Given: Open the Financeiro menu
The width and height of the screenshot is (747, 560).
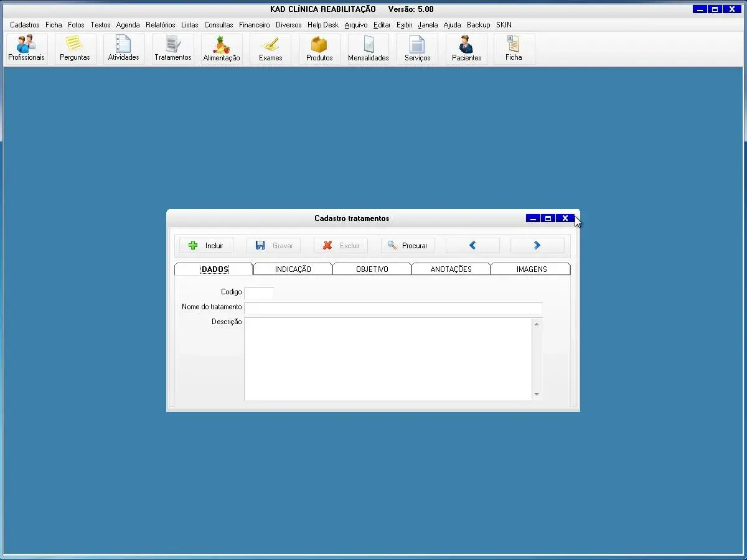Looking at the screenshot, I should click(254, 25).
